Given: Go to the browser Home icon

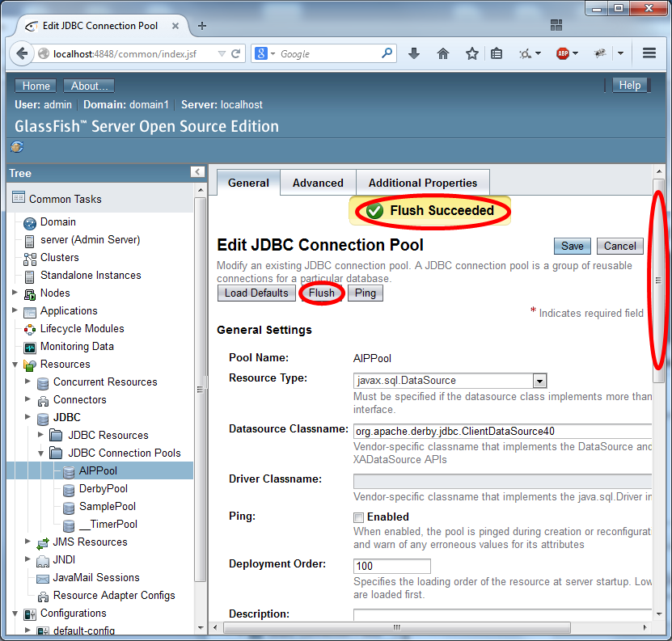Looking at the screenshot, I should 443,53.
